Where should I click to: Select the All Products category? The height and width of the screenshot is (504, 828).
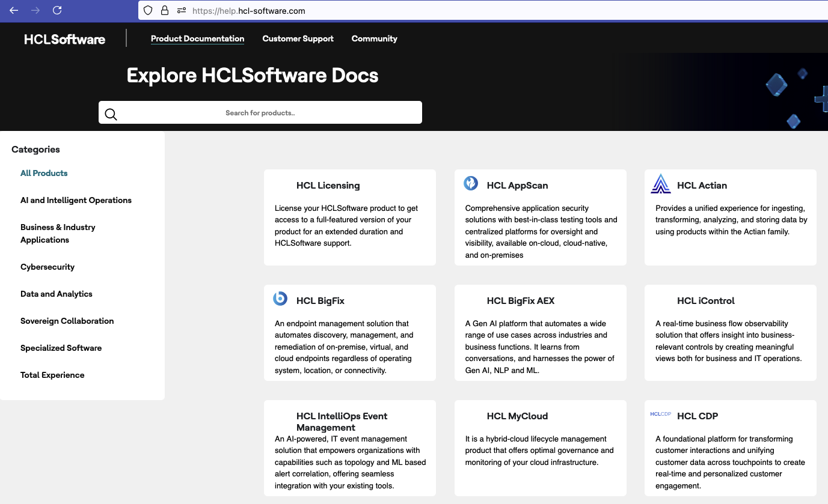(x=44, y=173)
